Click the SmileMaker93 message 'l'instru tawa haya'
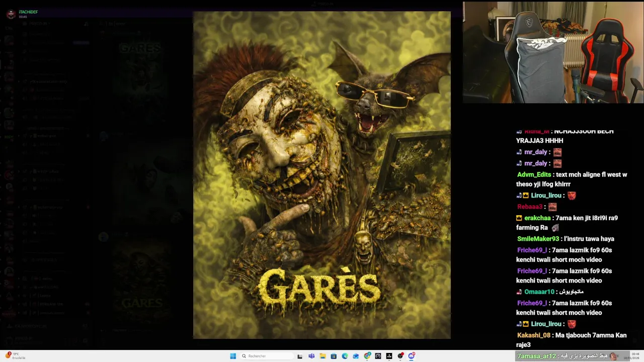 point(589,239)
